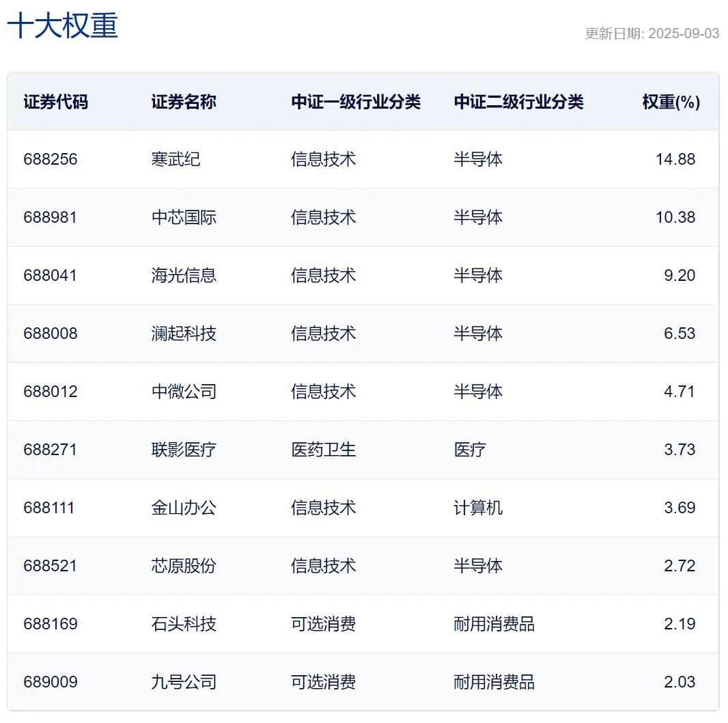
Task: Click the 权重(%) column header
Action: (x=671, y=102)
